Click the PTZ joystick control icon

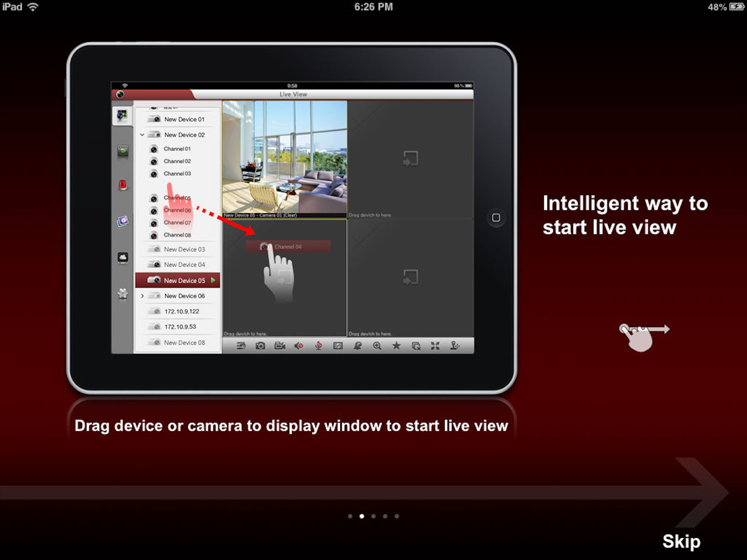pos(454,346)
